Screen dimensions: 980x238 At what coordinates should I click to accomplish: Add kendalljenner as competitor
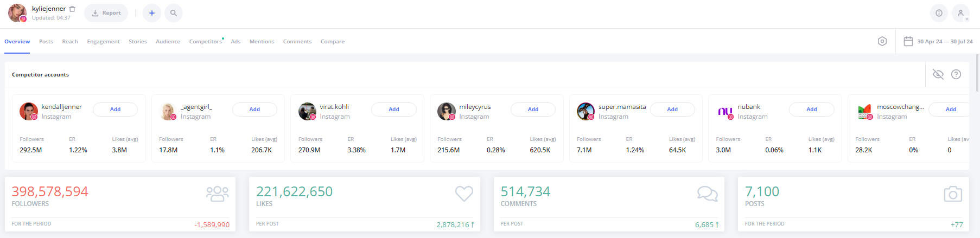pyautogui.click(x=115, y=110)
